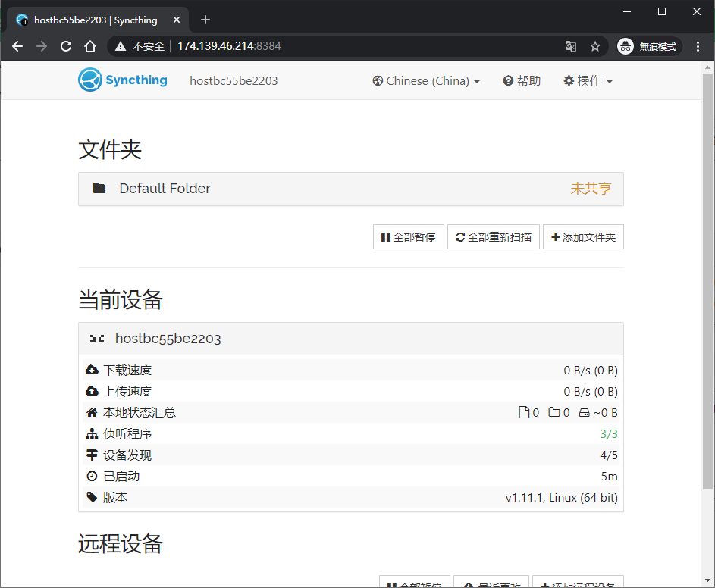
Task: Click the 本地状态汇总 home icon
Action: (92, 412)
